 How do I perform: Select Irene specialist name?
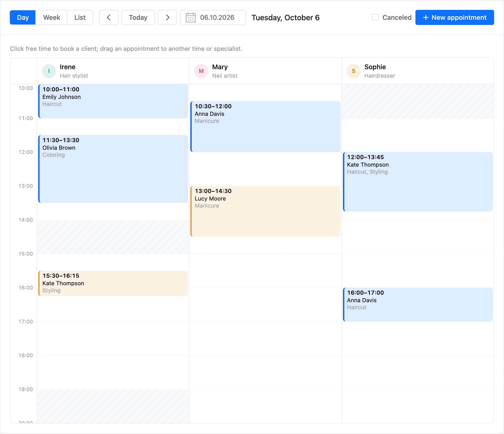pyautogui.click(x=68, y=67)
